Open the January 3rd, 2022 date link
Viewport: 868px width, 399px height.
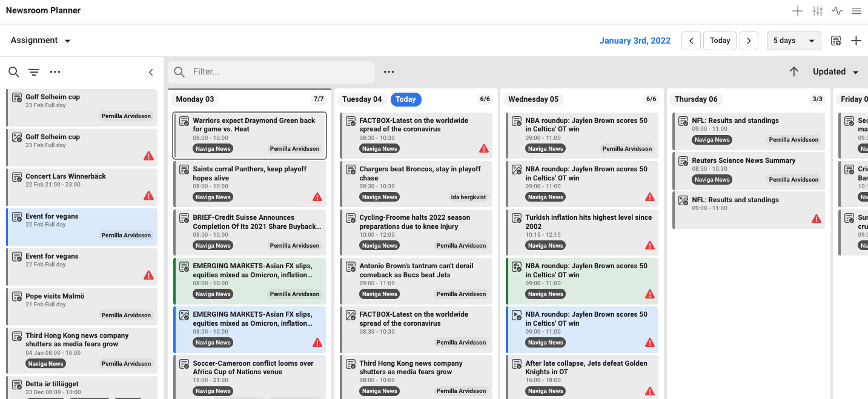click(x=635, y=41)
